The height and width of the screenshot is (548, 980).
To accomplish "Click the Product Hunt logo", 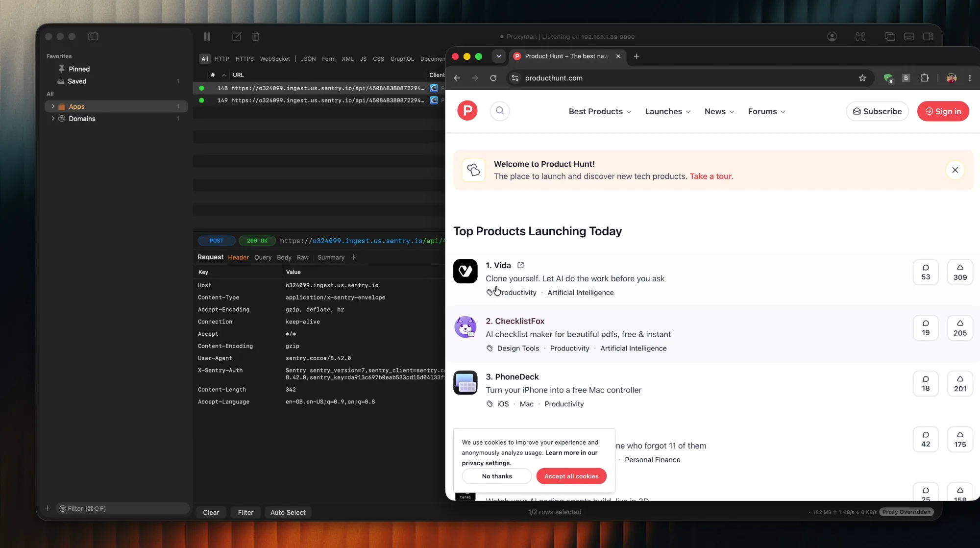I will click(467, 111).
